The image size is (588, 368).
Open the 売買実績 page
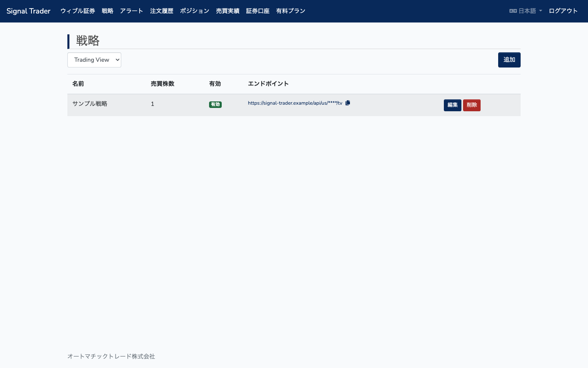pyautogui.click(x=228, y=11)
